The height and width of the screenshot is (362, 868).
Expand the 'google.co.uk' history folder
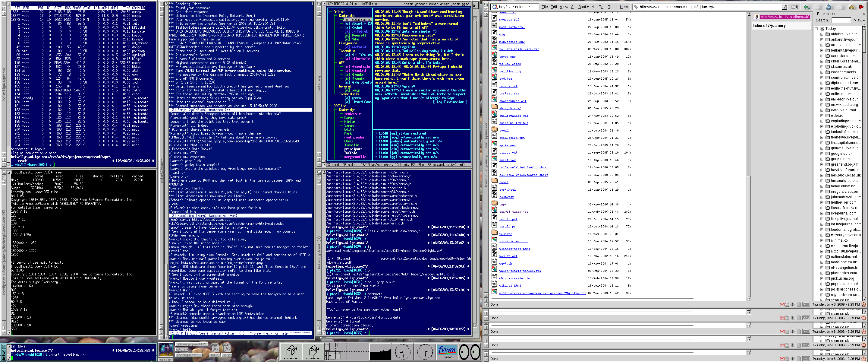[822, 154]
